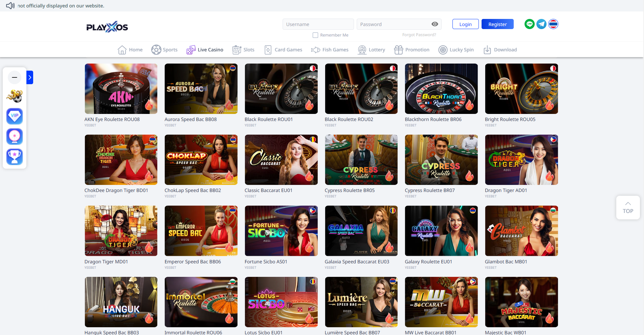
Task: Collapse the sidebar with minus button
Action: click(x=15, y=77)
